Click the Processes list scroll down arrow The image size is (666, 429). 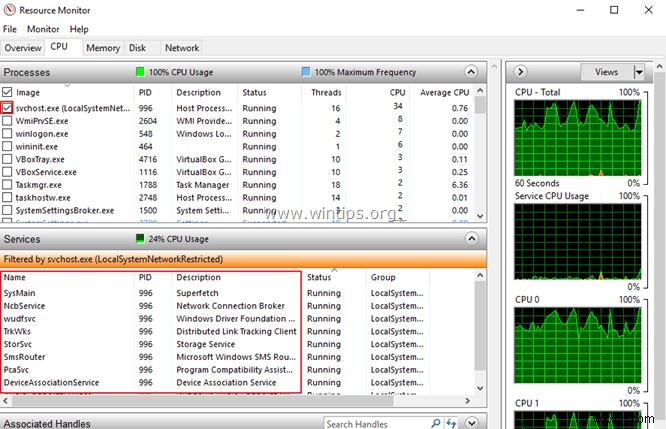click(x=480, y=216)
